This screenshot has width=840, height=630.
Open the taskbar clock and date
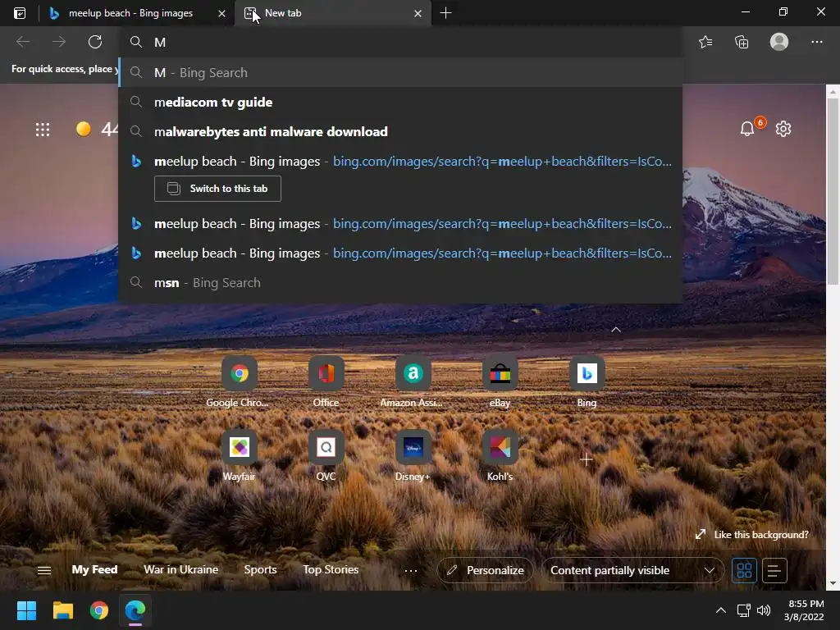coord(804,610)
